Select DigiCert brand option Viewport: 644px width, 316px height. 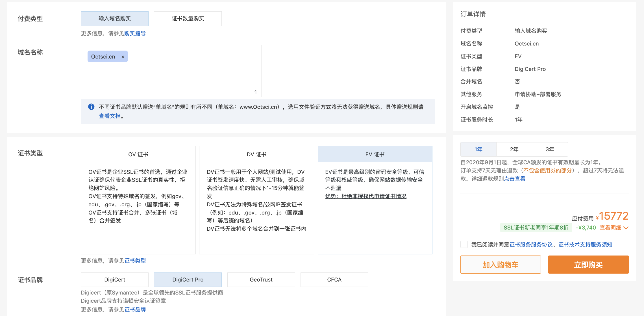114,280
